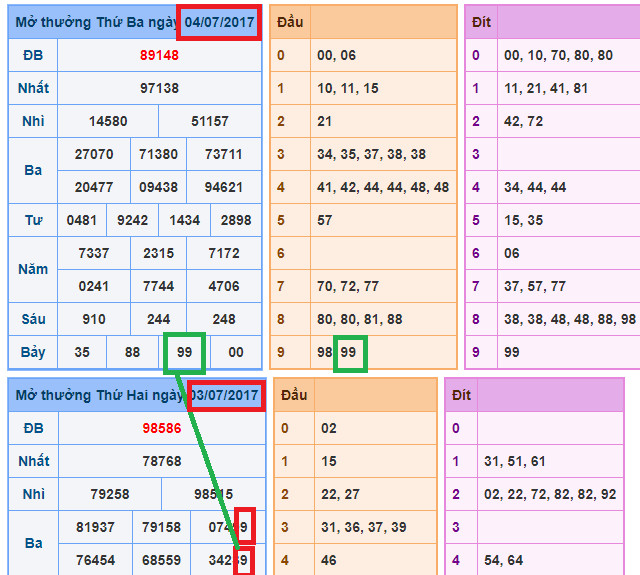Click fourth prize number 9242
This screenshot has height=575, width=640.
point(133,220)
